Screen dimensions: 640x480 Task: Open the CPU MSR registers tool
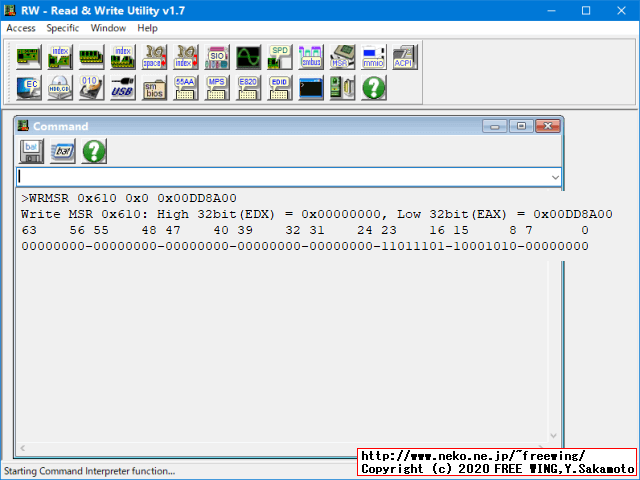pos(342,56)
